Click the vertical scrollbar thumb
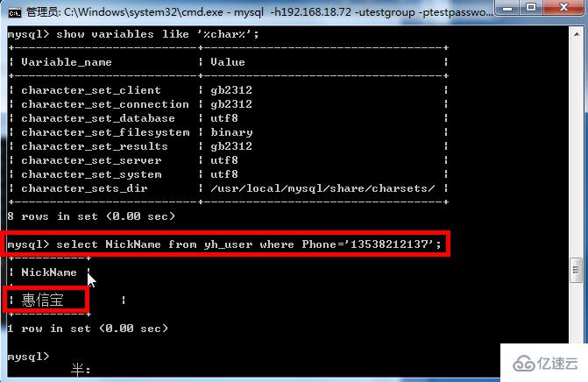Viewport: 588px width, 382px height. tap(577, 270)
